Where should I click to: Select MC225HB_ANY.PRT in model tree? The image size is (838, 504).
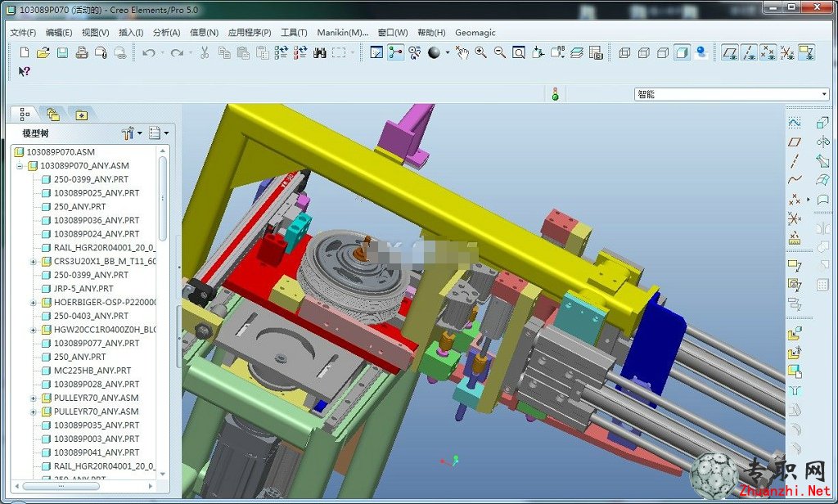(92, 371)
